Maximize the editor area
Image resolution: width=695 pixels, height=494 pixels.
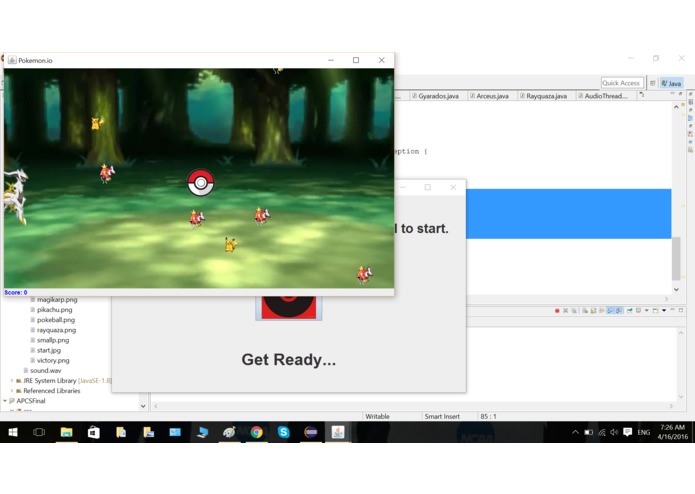tap(681, 94)
